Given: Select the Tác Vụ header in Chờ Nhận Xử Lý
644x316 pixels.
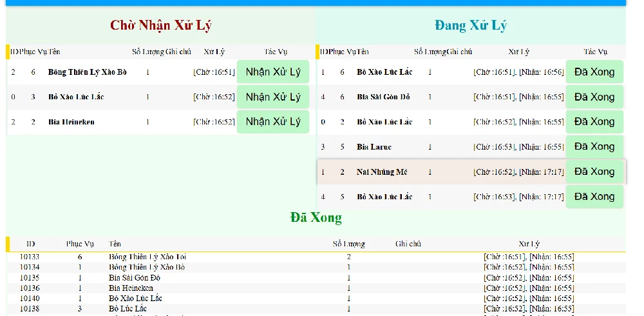Looking at the screenshot, I should click(x=276, y=52).
